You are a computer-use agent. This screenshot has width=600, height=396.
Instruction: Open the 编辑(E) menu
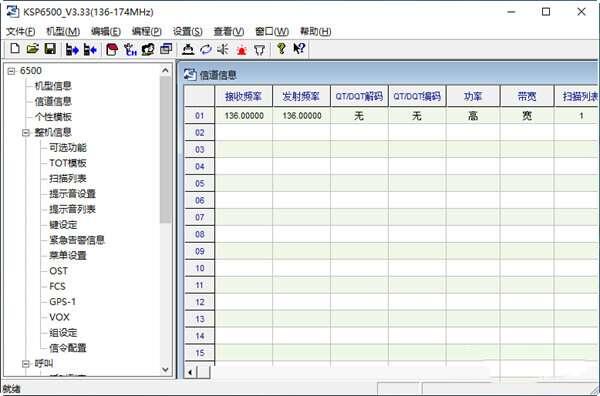(x=106, y=31)
